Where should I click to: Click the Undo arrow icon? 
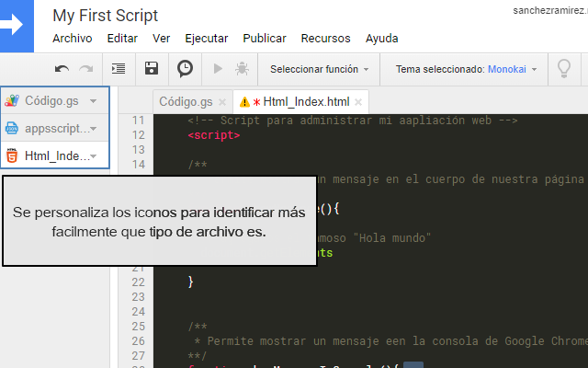pyautogui.click(x=62, y=69)
